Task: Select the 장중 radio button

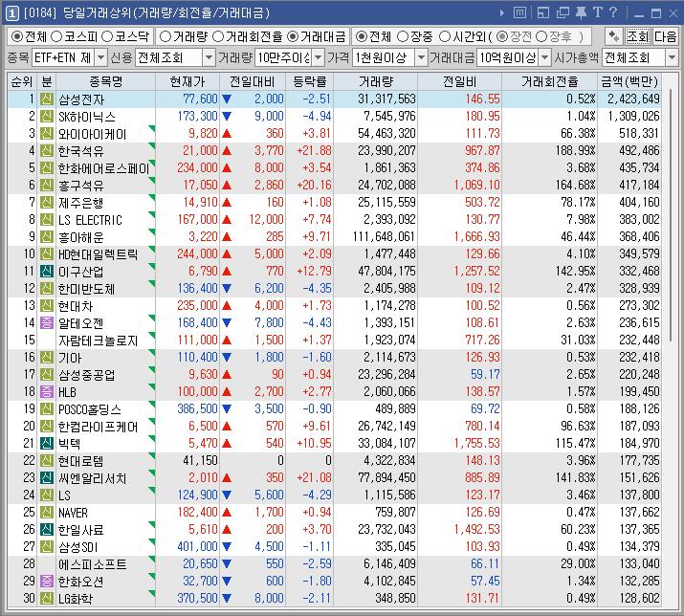Action: pos(403,36)
